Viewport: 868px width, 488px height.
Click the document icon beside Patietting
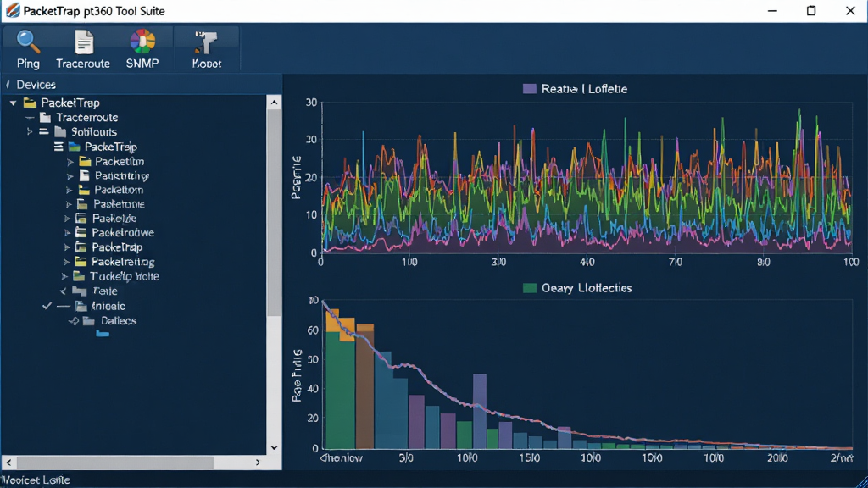(84, 175)
